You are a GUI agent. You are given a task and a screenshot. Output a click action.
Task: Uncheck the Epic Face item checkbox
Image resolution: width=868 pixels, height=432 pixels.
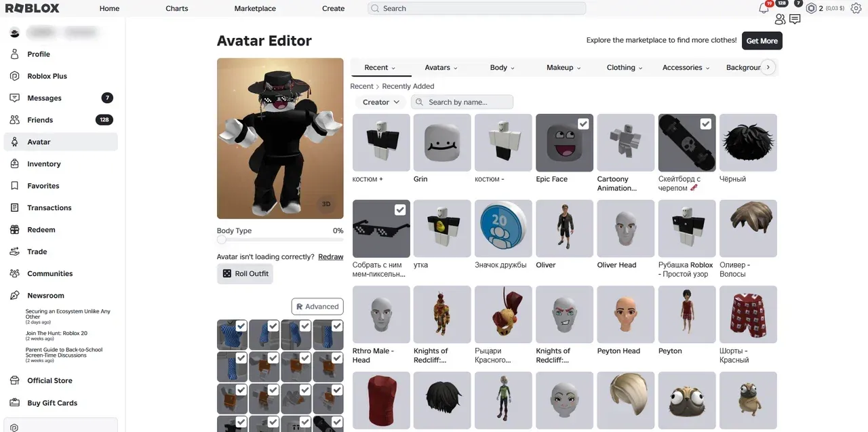(x=583, y=123)
